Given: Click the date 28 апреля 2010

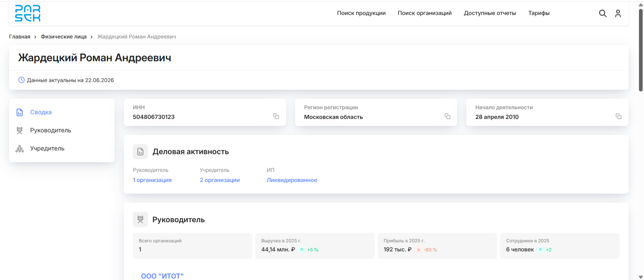Looking at the screenshot, I should tap(497, 117).
